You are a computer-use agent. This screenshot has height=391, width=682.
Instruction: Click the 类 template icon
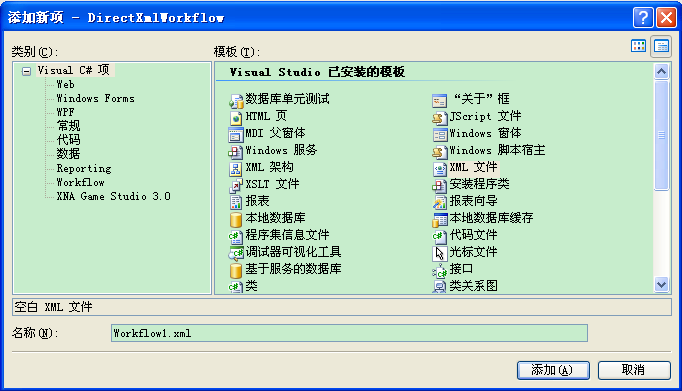pos(236,287)
